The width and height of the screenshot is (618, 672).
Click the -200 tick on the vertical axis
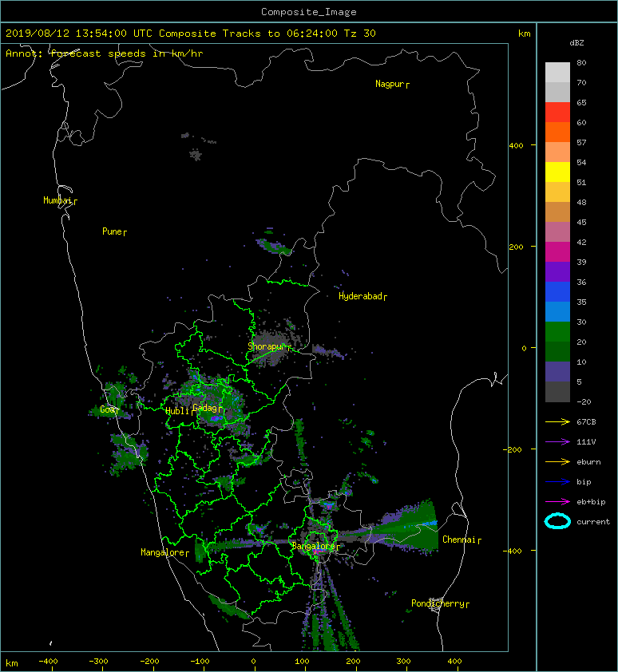coord(513,449)
